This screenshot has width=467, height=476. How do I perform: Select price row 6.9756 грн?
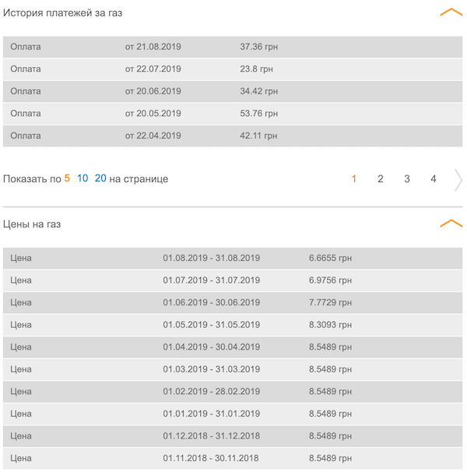click(233, 280)
